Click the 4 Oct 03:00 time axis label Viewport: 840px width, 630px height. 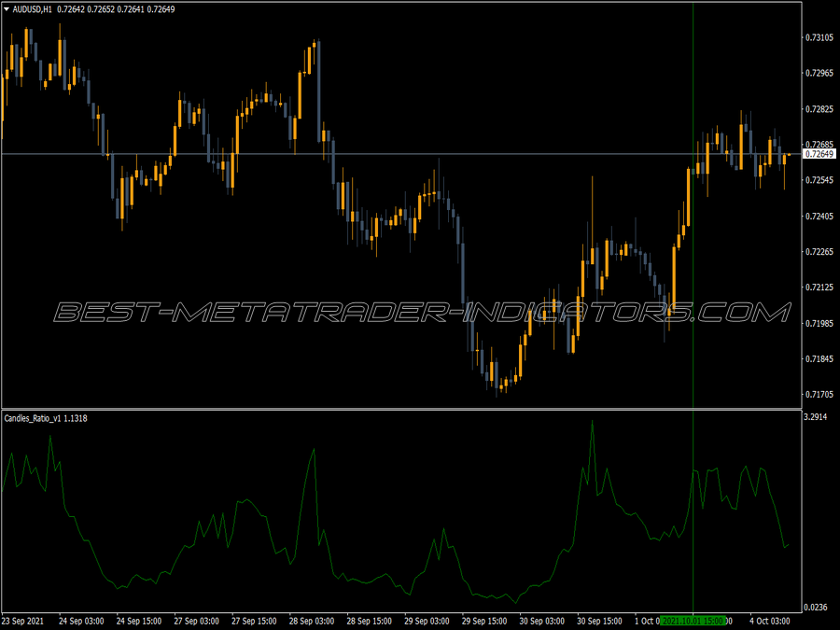pyautogui.click(x=769, y=621)
